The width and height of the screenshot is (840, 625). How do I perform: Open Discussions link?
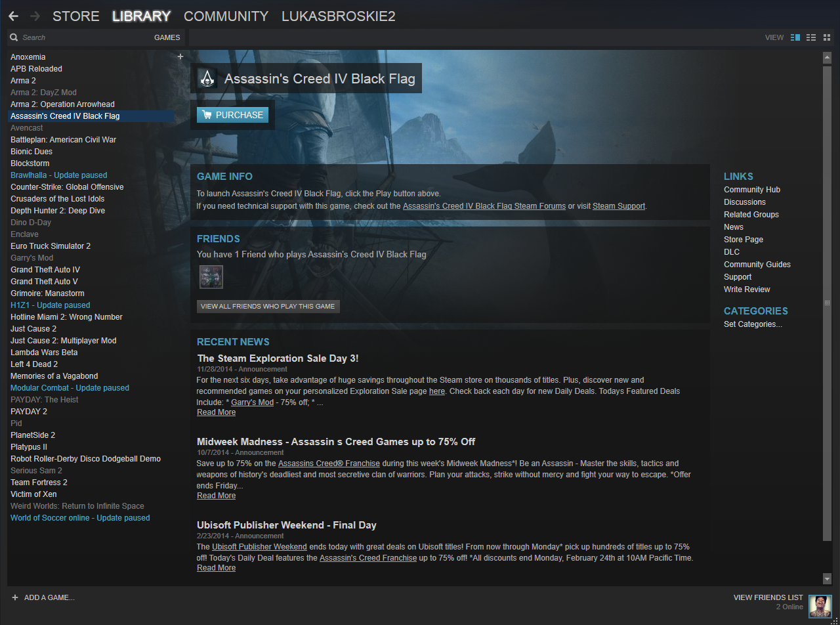pos(745,202)
